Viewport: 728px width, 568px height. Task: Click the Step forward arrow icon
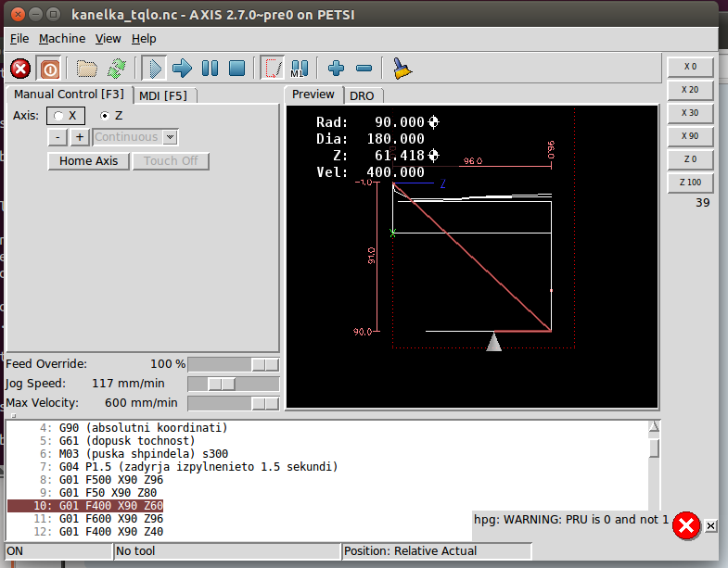(x=182, y=68)
